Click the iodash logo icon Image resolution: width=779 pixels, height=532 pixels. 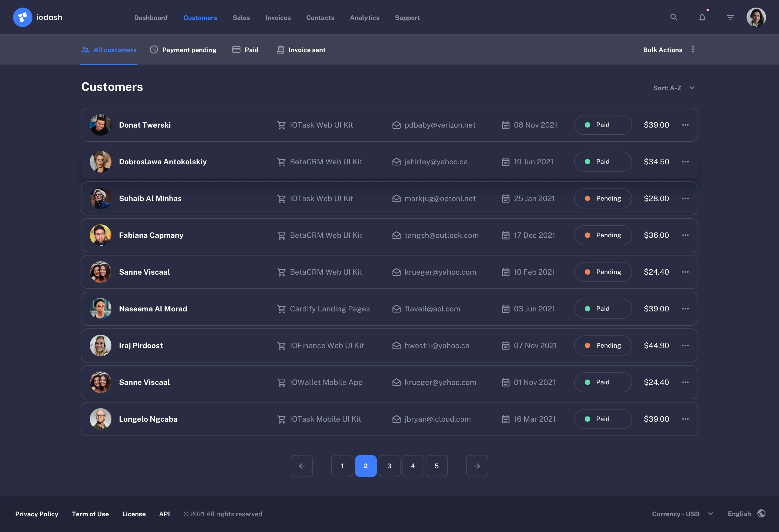click(x=22, y=17)
